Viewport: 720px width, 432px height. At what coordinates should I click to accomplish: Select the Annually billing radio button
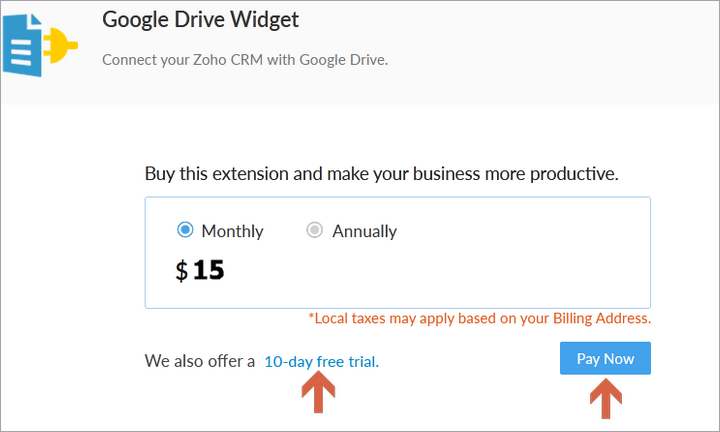click(315, 230)
